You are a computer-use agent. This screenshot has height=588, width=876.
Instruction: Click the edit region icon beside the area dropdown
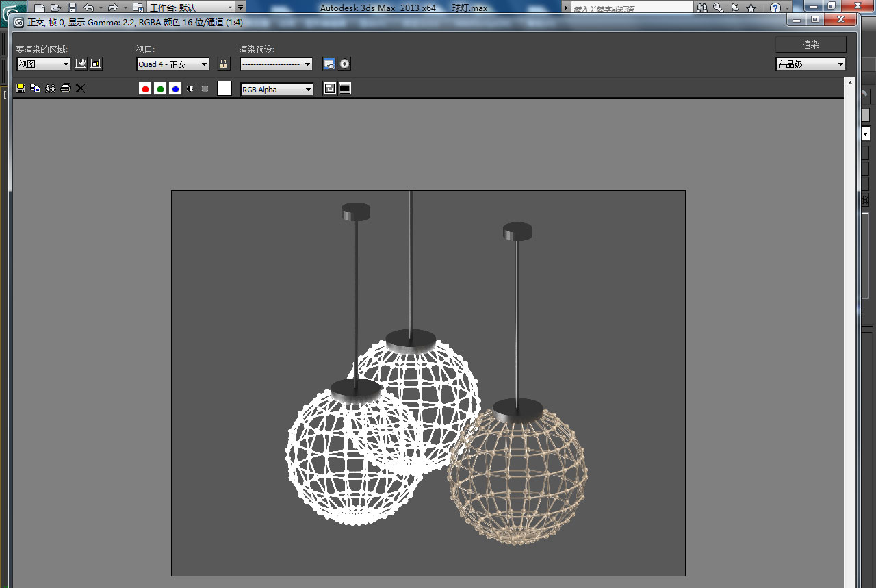(81, 64)
